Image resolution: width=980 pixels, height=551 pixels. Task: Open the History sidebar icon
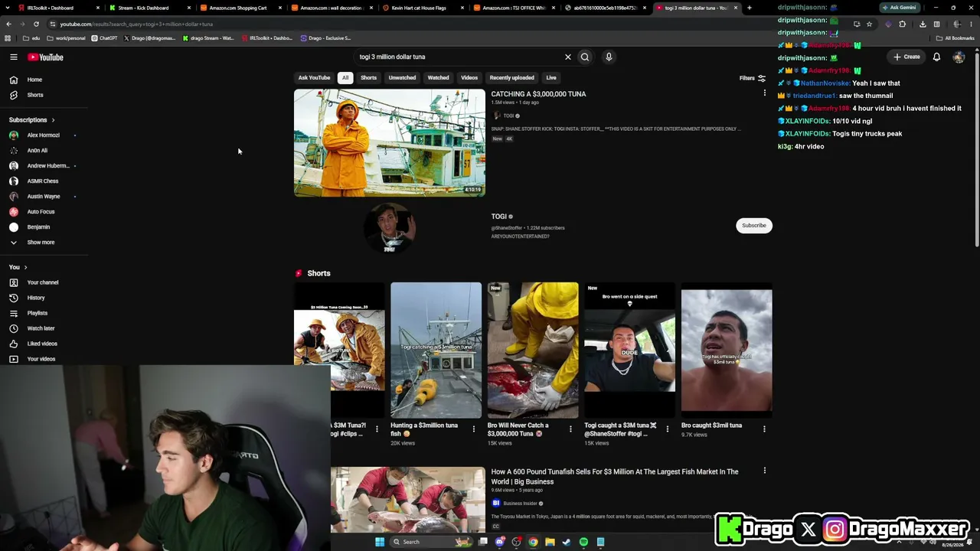click(x=14, y=298)
